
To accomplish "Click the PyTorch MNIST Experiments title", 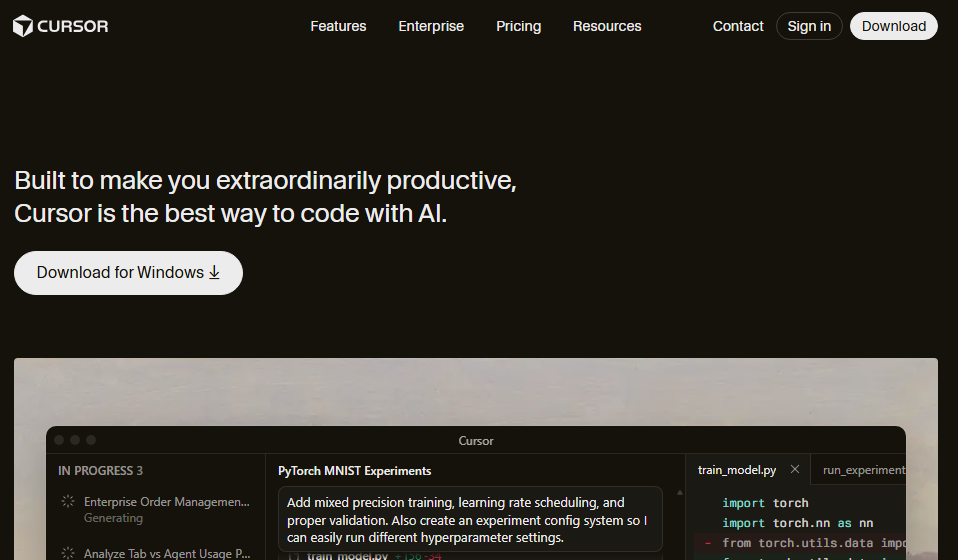I will 354,471.
